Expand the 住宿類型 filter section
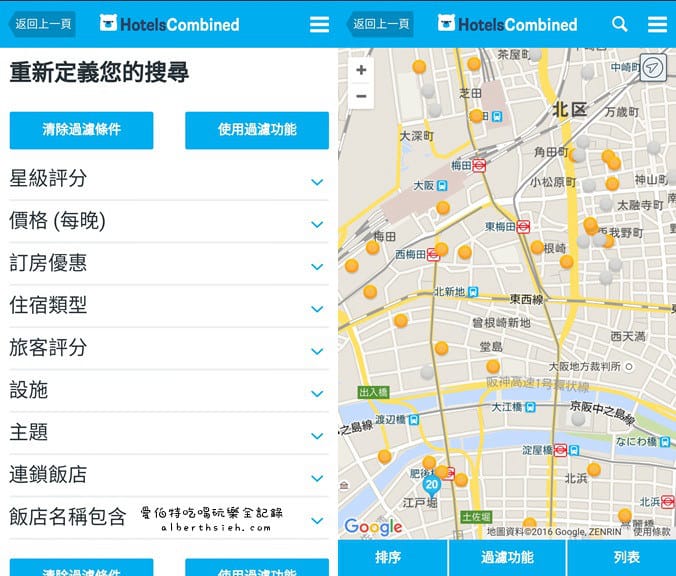 pyautogui.click(x=169, y=306)
